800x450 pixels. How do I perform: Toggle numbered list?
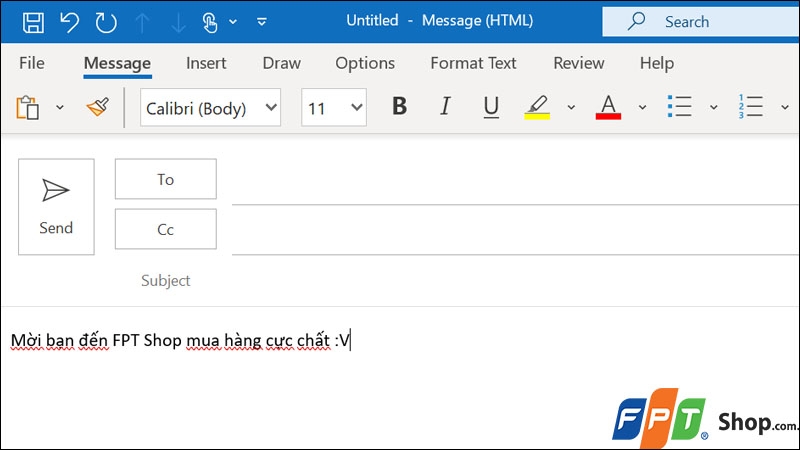pyautogui.click(x=751, y=107)
